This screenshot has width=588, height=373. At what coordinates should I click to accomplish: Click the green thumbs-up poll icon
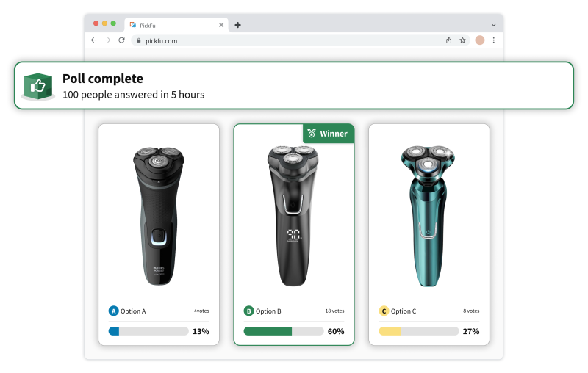coord(38,87)
